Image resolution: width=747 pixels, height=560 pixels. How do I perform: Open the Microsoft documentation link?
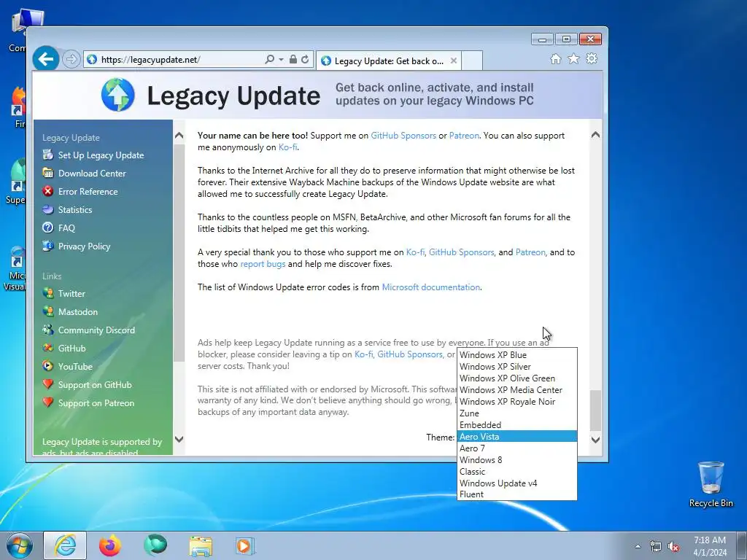[430, 287]
